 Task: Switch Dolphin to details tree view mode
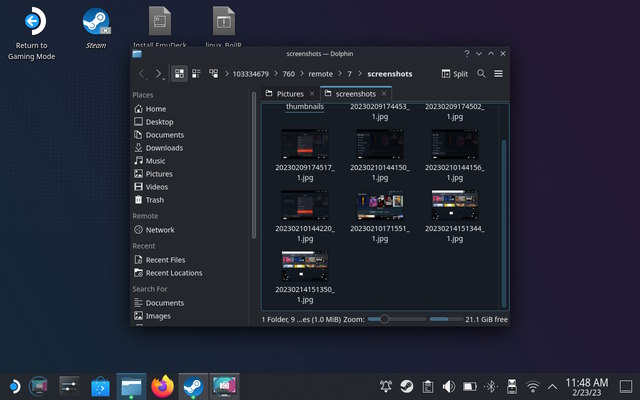(x=213, y=73)
